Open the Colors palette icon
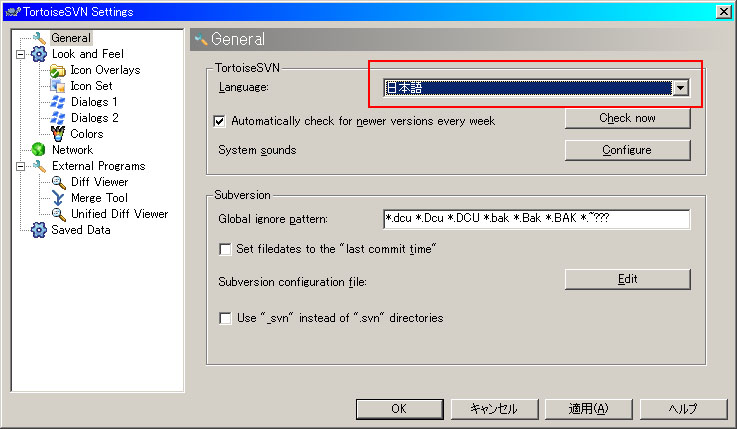Image resolution: width=737 pixels, height=429 pixels. click(x=58, y=134)
